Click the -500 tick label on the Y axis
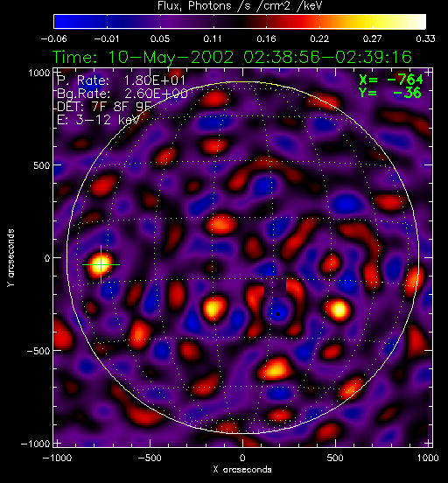This screenshot has height=483, width=448. [x=38, y=351]
